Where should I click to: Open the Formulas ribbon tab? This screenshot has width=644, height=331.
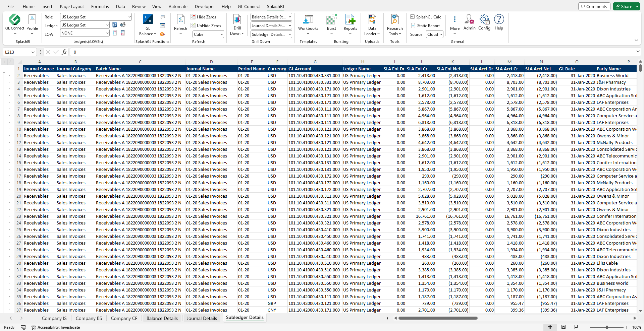click(x=100, y=6)
